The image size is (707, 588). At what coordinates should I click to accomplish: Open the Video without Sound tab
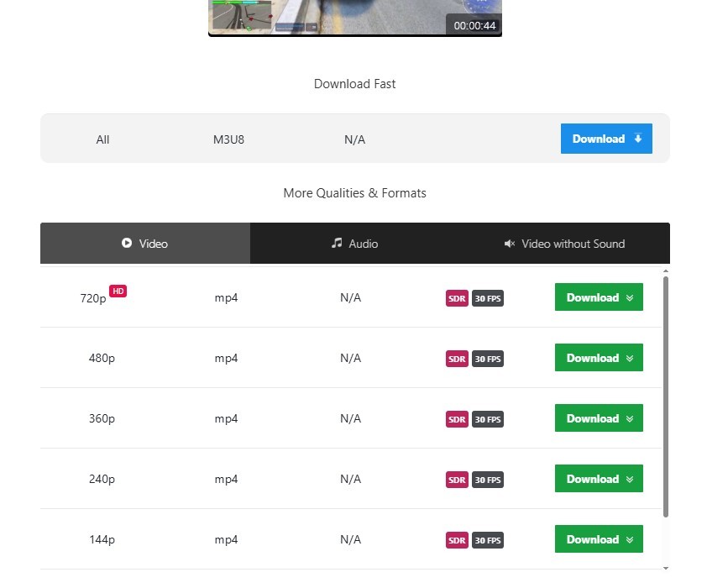pos(565,244)
